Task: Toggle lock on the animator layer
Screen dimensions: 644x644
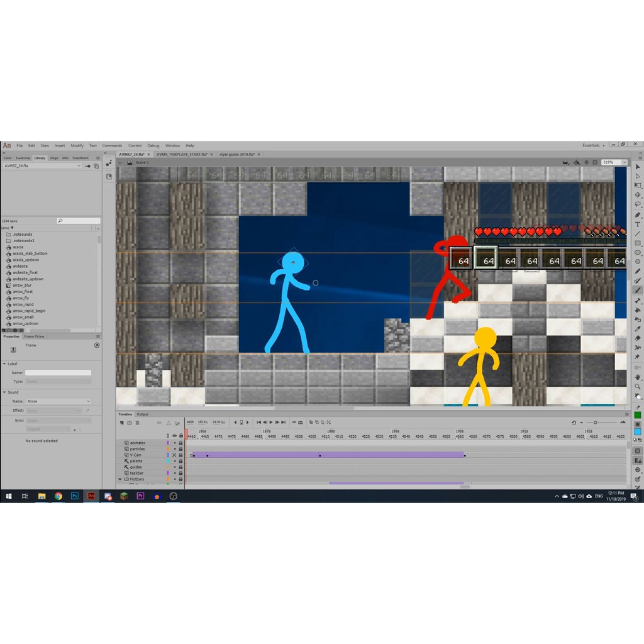Action: coord(180,443)
